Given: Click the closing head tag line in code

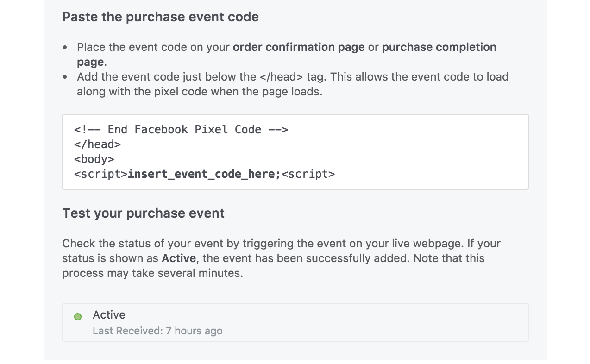Looking at the screenshot, I should pyautogui.click(x=97, y=144).
